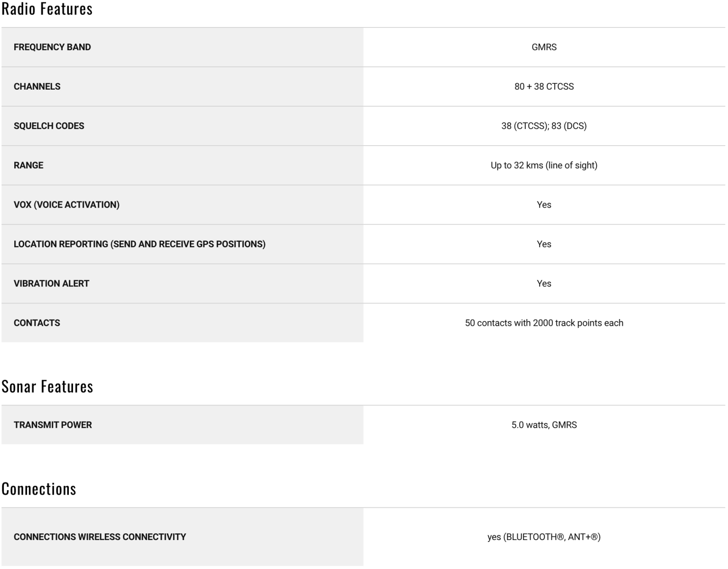Click the 5.0 watts, GMRS value
728x569 pixels.
(x=544, y=425)
